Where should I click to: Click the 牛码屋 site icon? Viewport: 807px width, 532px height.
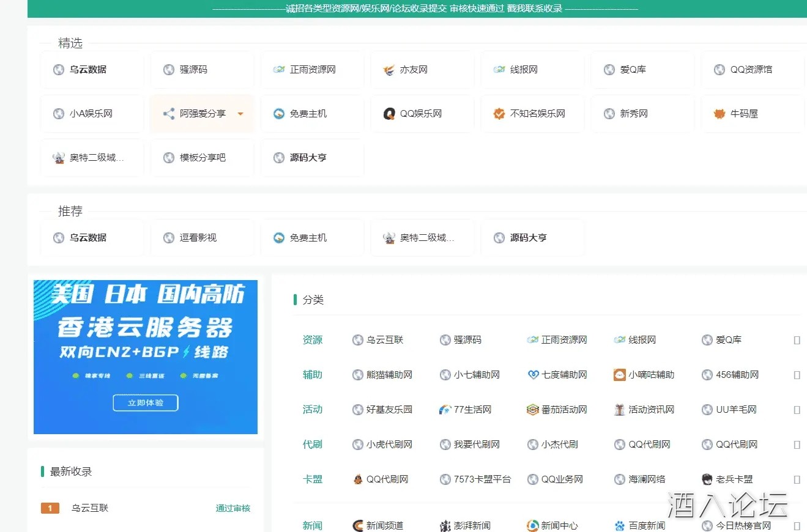[720, 114]
